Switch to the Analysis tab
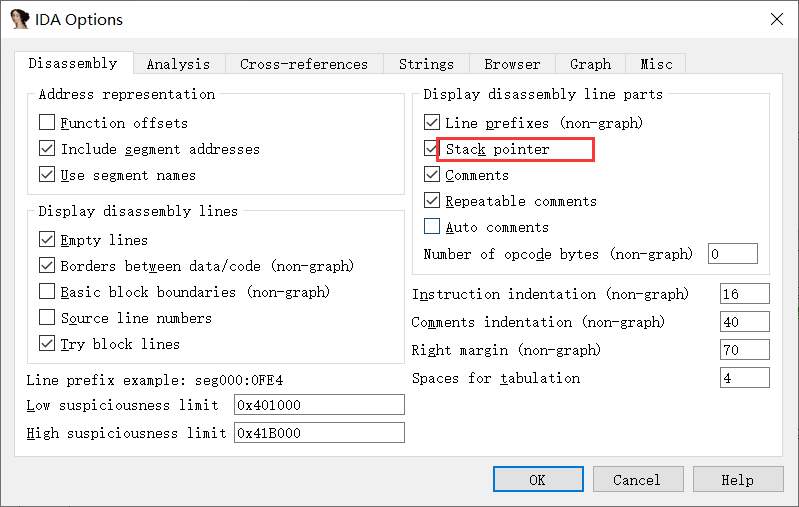 [178, 64]
